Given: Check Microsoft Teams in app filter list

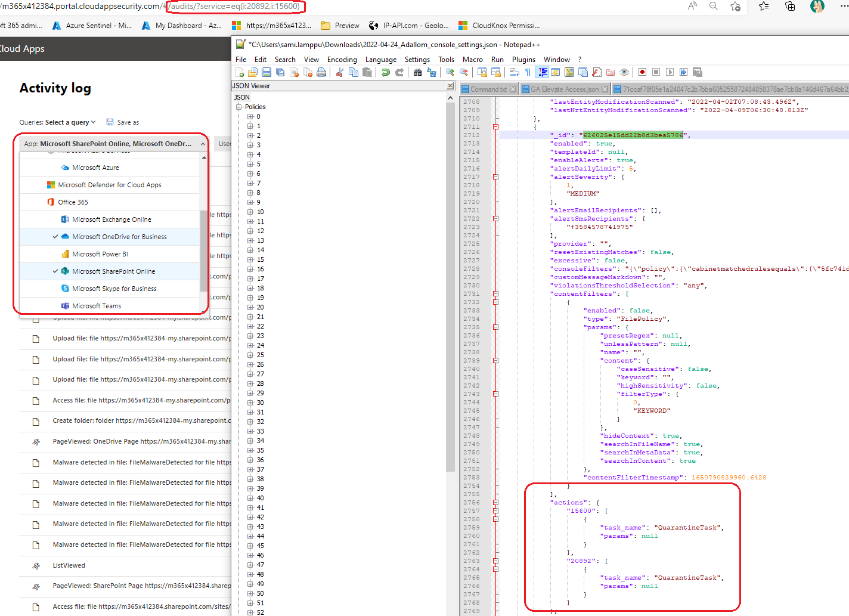Looking at the screenshot, I should pyautogui.click(x=97, y=306).
